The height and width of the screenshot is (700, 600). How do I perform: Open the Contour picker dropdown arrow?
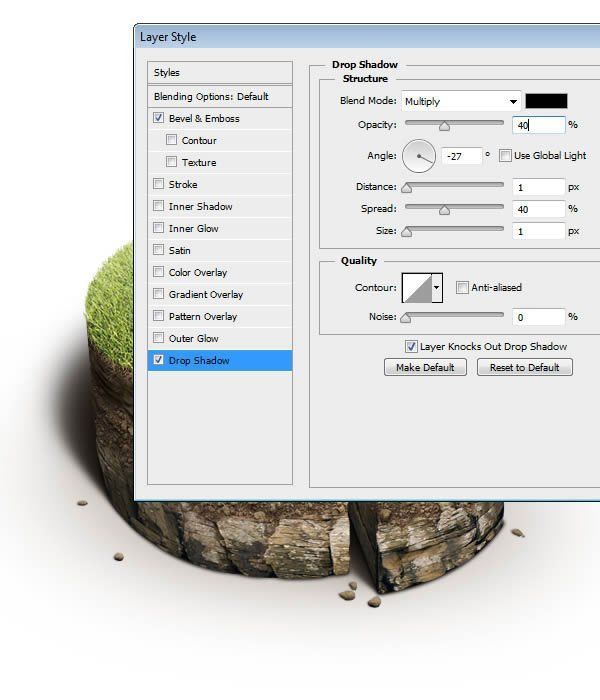(437, 288)
